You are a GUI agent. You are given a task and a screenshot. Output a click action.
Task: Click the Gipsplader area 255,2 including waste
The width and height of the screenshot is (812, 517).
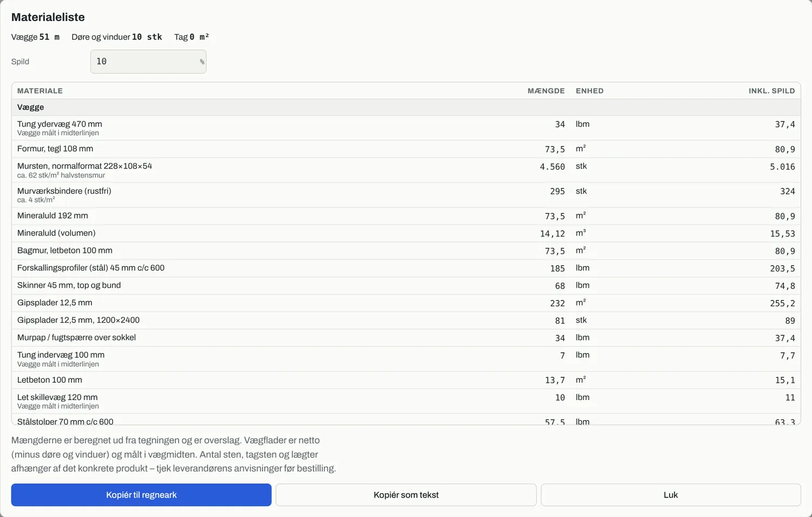click(782, 303)
